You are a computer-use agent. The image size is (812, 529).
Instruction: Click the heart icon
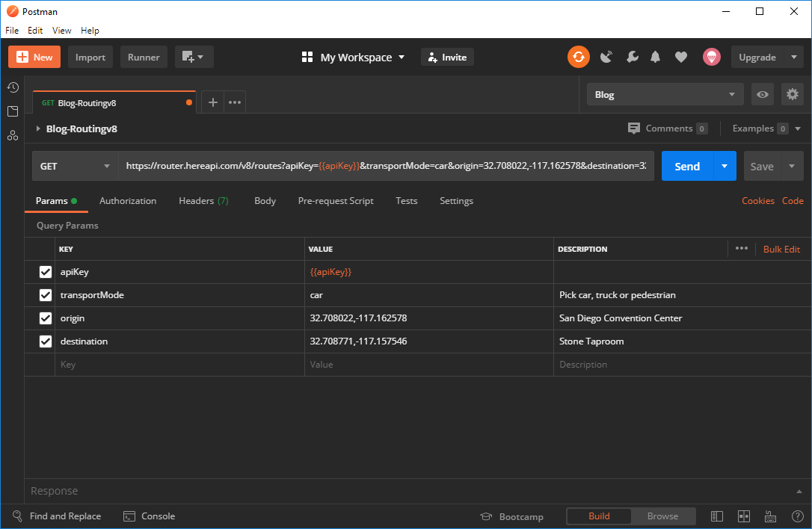681,58
